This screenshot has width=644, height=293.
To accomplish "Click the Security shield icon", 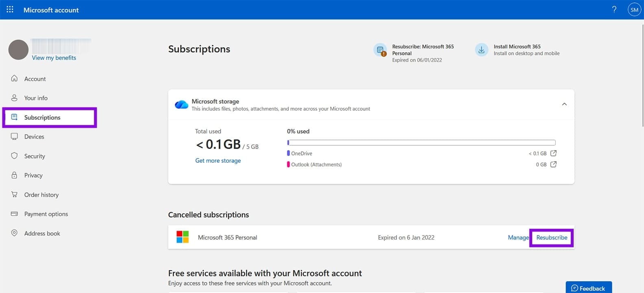I will (14, 156).
